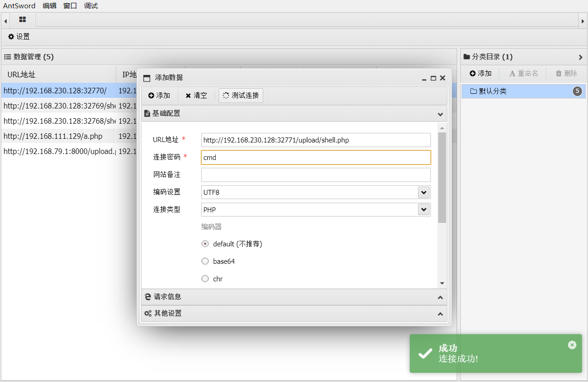The width and height of the screenshot is (588, 382).
Task: Maximize the 添加数据 dialog
Action: 433,79
